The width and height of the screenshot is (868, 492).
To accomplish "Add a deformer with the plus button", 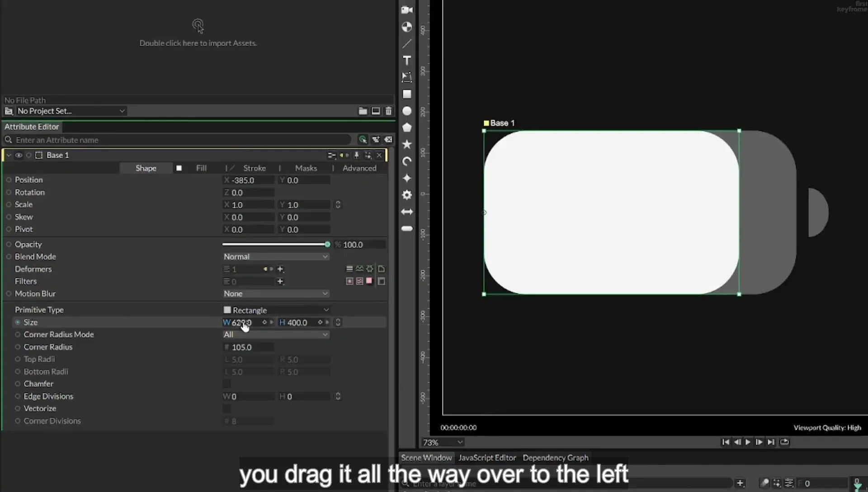I will tap(280, 269).
